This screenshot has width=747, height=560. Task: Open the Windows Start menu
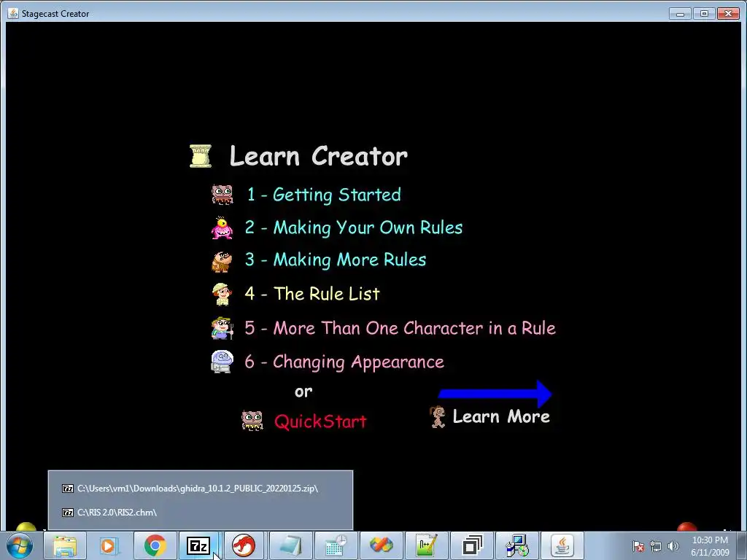click(x=20, y=546)
